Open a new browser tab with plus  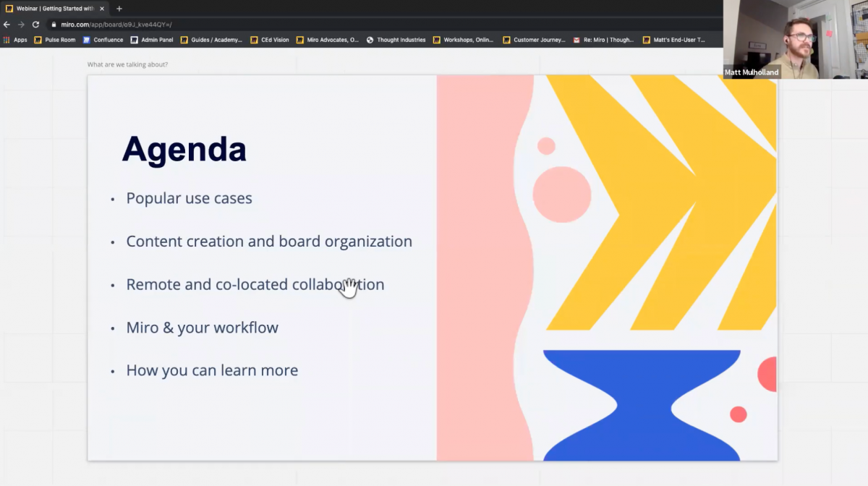119,9
